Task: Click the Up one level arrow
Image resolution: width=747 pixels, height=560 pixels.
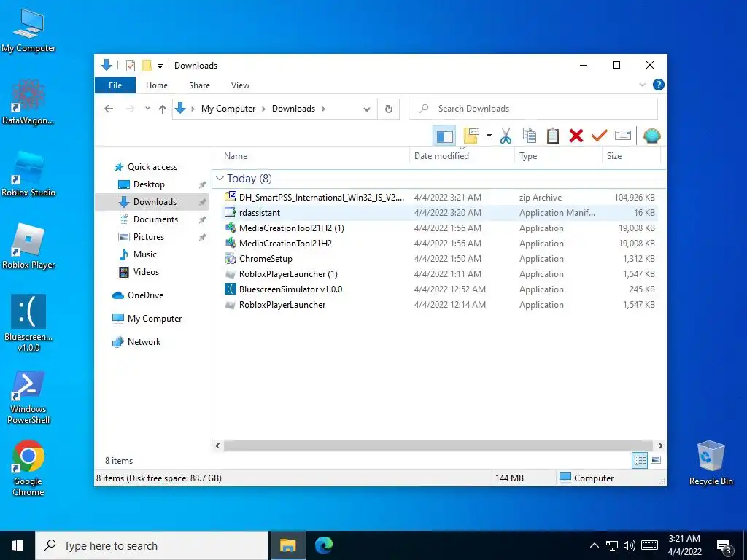Action: click(163, 109)
